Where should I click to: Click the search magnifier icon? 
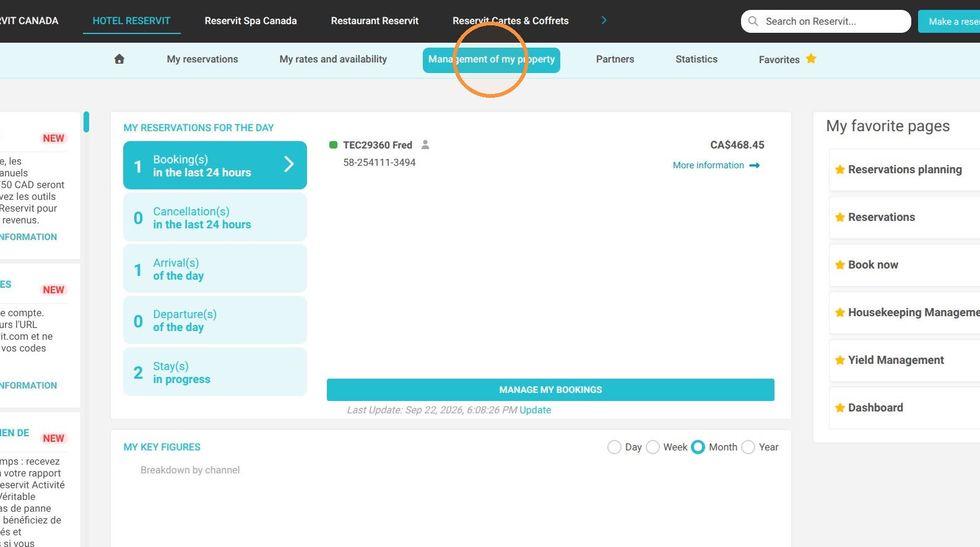[753, 21]
